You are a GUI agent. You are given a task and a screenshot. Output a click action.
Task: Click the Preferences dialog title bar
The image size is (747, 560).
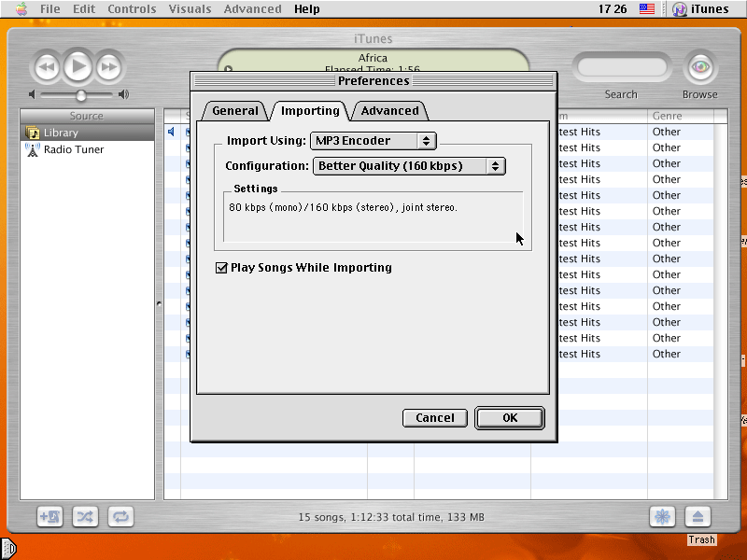coord(374,81)
